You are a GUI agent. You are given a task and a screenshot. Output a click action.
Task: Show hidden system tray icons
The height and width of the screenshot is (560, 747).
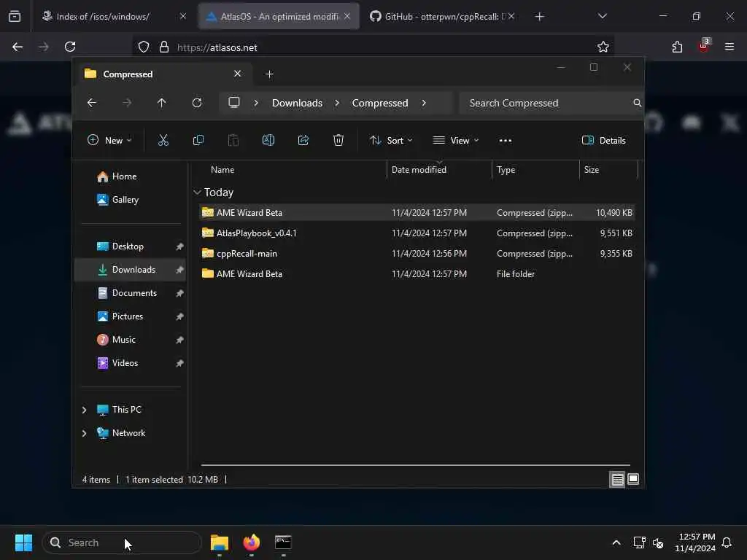tap(616, 542)
